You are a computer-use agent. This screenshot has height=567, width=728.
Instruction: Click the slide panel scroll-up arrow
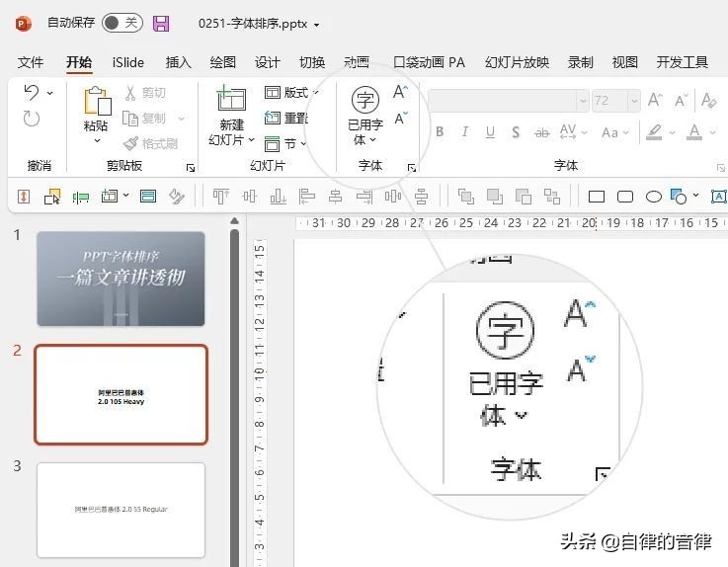pos(234,220)
